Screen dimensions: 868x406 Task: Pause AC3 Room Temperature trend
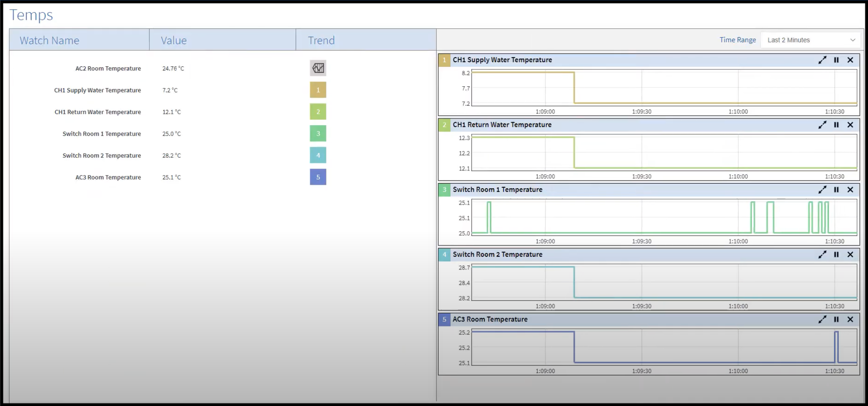point(836,319)
